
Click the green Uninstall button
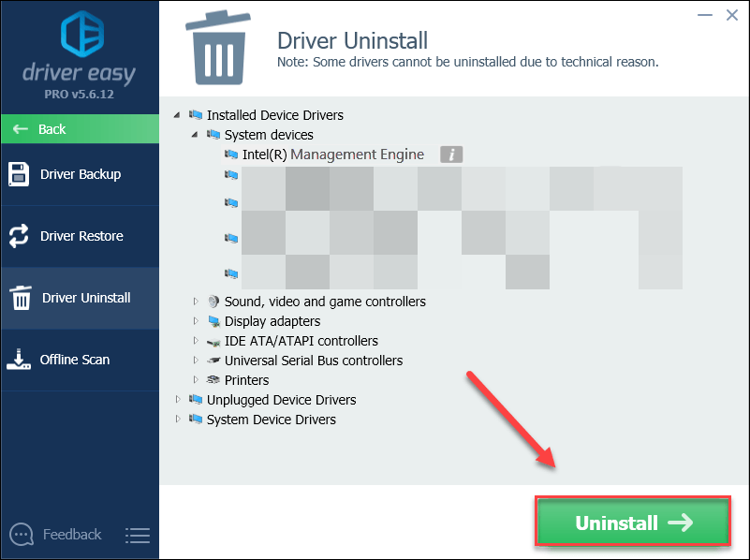pyautogui.click(x=633, y=523)
